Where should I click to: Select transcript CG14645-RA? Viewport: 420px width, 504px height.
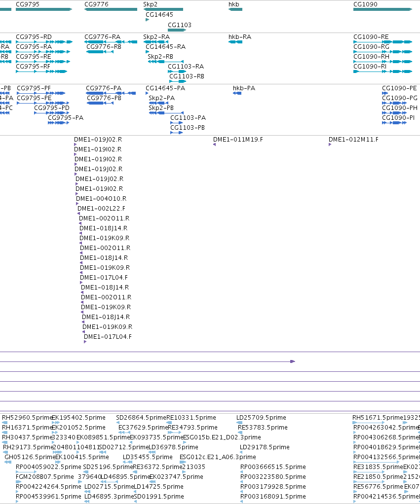coord(165,47)
